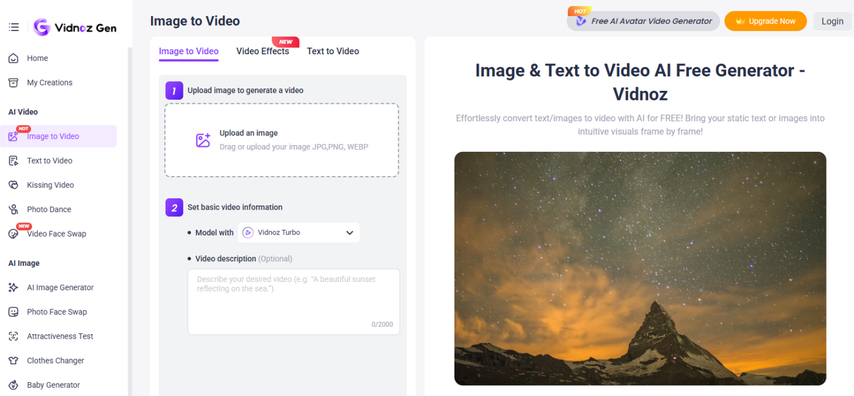Screen dimensions: 854x396
Task: Click the upload image plus icon
Action: [203, 140]
